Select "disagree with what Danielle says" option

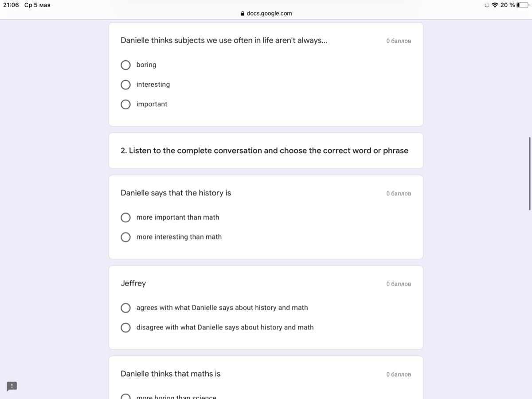[x=125, y=327]
